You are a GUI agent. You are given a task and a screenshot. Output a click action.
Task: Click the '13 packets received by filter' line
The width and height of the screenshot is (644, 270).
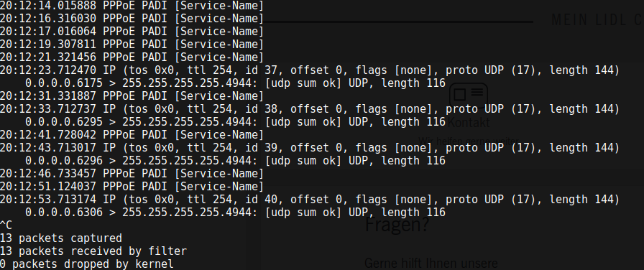tap(93, 251)
